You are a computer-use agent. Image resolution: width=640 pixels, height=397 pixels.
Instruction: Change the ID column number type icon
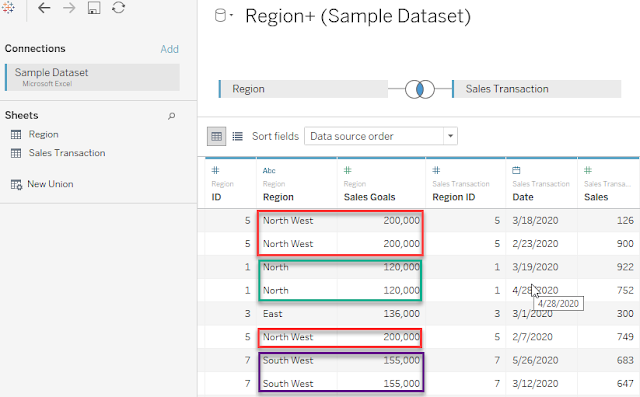[x=216, y=170]
